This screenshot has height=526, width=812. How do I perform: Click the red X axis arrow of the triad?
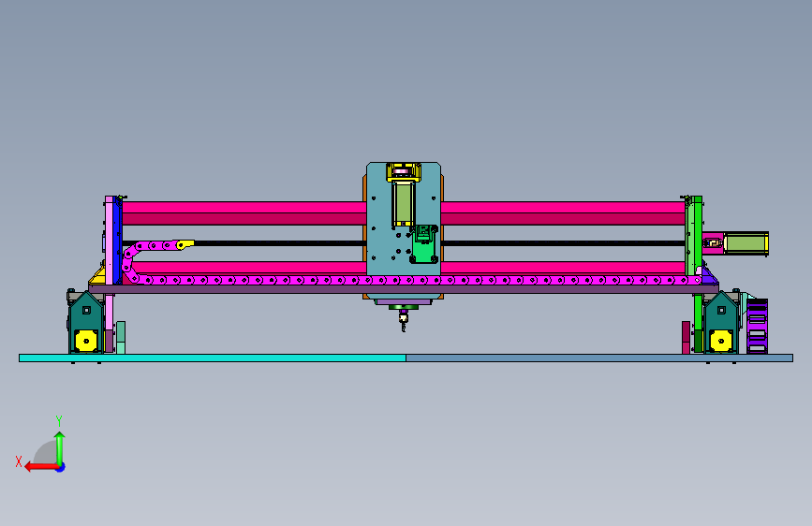tap(40, 467)
